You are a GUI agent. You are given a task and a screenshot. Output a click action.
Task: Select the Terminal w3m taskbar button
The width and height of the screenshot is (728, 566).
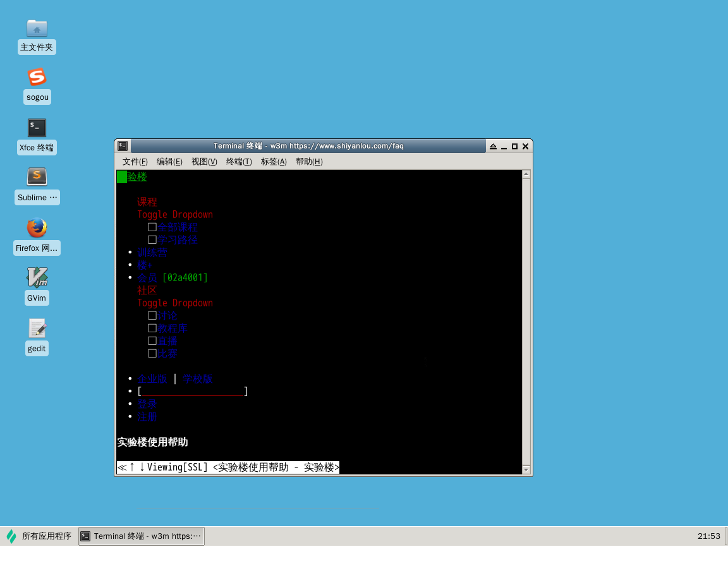point(142,536)
